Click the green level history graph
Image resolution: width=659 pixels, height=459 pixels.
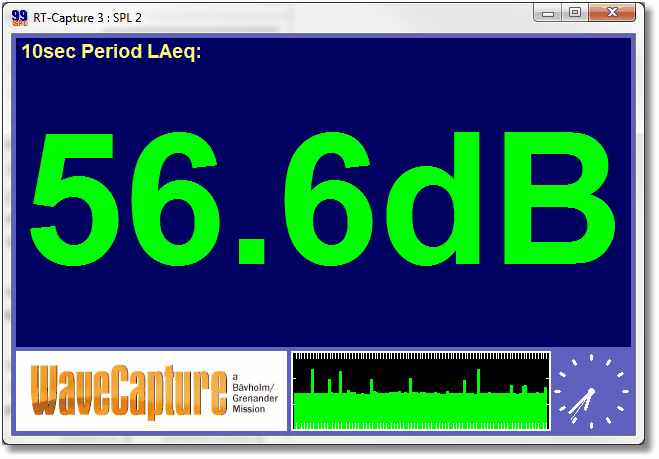coord(421,391)
